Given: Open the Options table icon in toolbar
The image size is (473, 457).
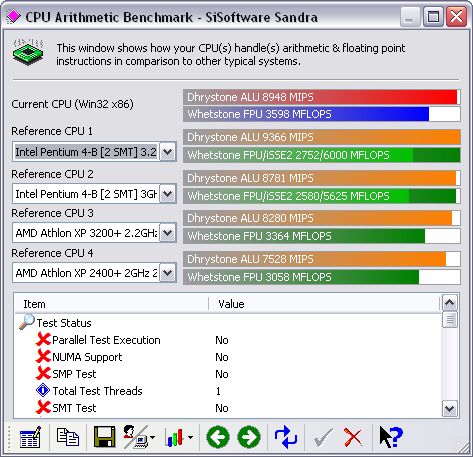Looking at the screenshot, I should [x=30, y=437].
